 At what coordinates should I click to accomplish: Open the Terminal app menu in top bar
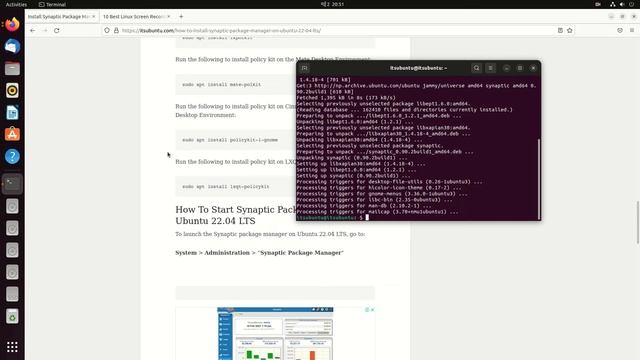coord(52,4)
